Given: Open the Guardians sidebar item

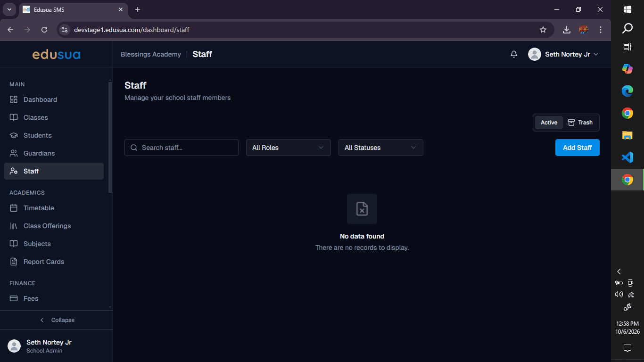Looking at the screenshot, I should click(x=54, y=153).
